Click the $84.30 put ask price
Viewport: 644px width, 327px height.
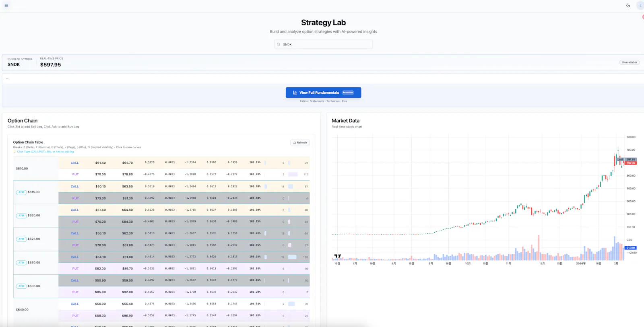pos(127,222)
